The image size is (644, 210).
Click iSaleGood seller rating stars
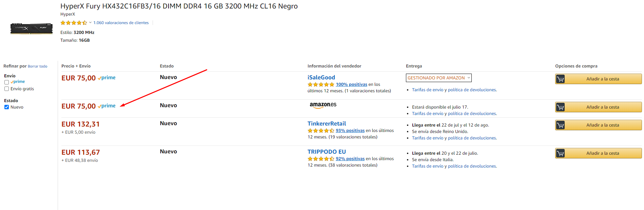pyautogui.click(x=321, y=84)
